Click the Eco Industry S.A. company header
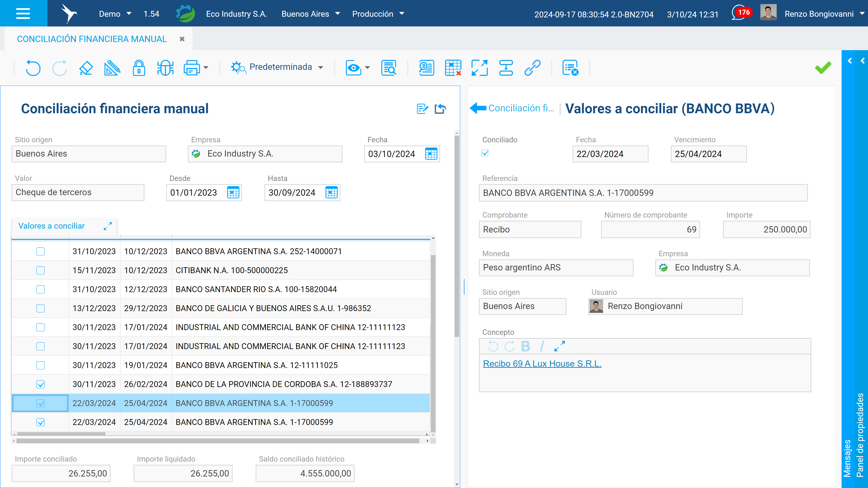868x488 pixels. point(236,14)
